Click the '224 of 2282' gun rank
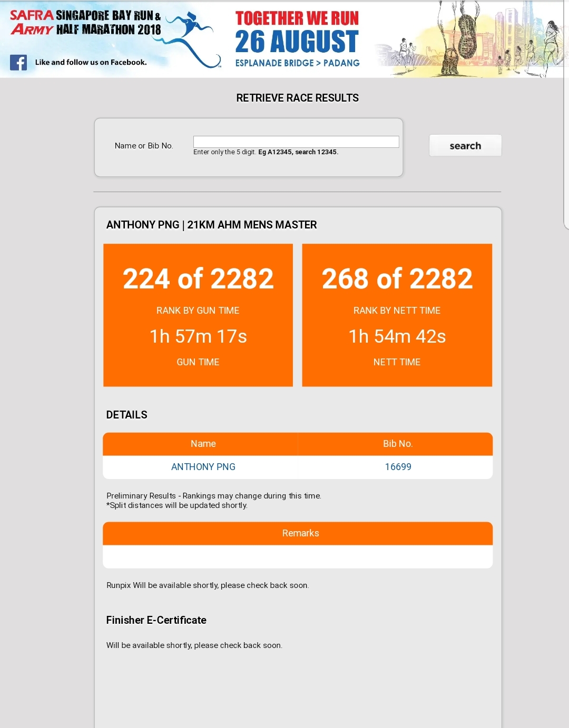Image resolution: width=569 pixels, height=728 pixels. point(198,278)
